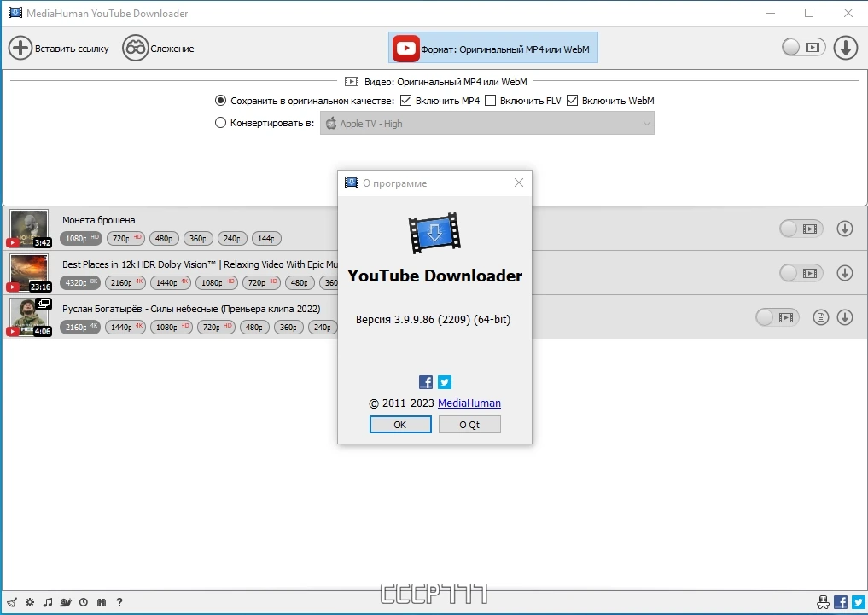Image resolution: width=868 pixels, height=615 pixels.
Task: Click Twitter icon in About dialog
Action: pos(445,381)
